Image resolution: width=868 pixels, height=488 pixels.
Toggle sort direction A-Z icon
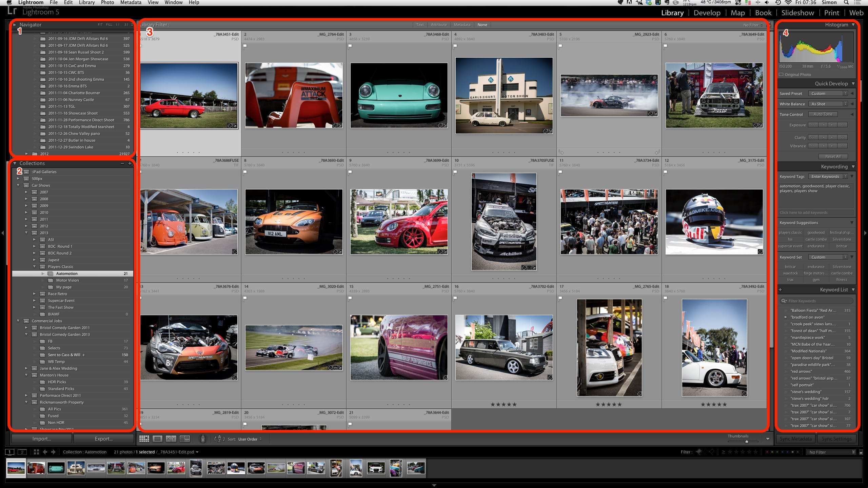[x=219, y=439]
